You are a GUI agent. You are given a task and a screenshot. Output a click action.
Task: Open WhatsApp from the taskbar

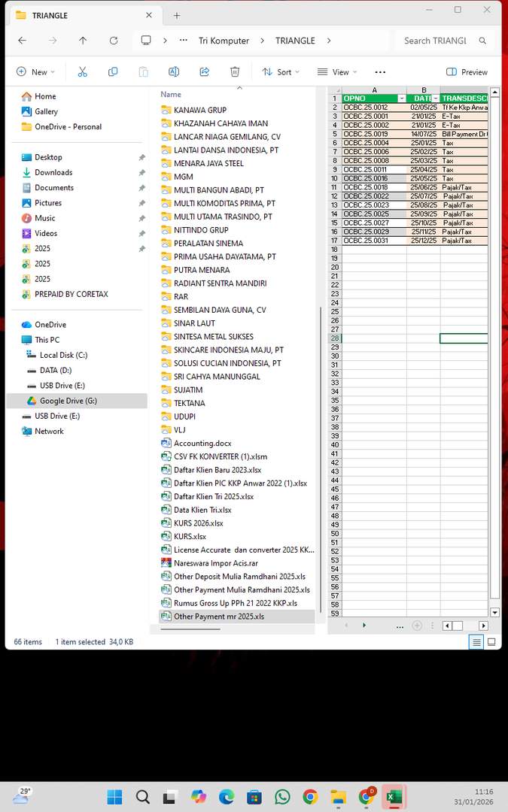tap(282, 796)
